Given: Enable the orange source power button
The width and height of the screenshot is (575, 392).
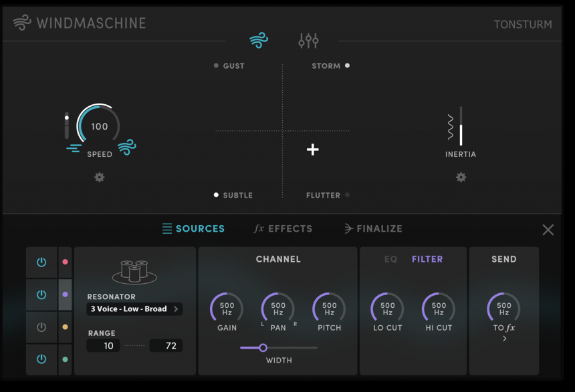Looking at the screenshot, I should pos(41,327).
